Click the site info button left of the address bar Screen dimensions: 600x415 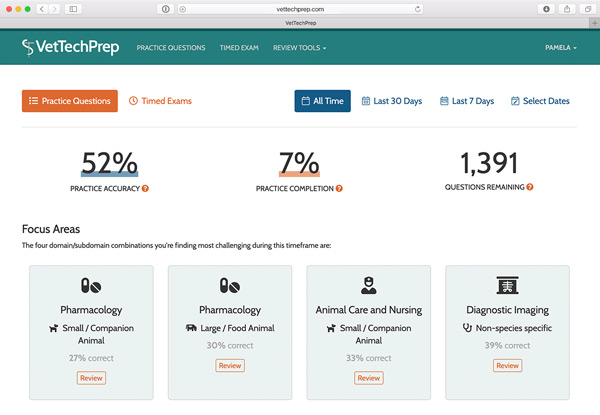pyautogui.click(x=166, y=9)
